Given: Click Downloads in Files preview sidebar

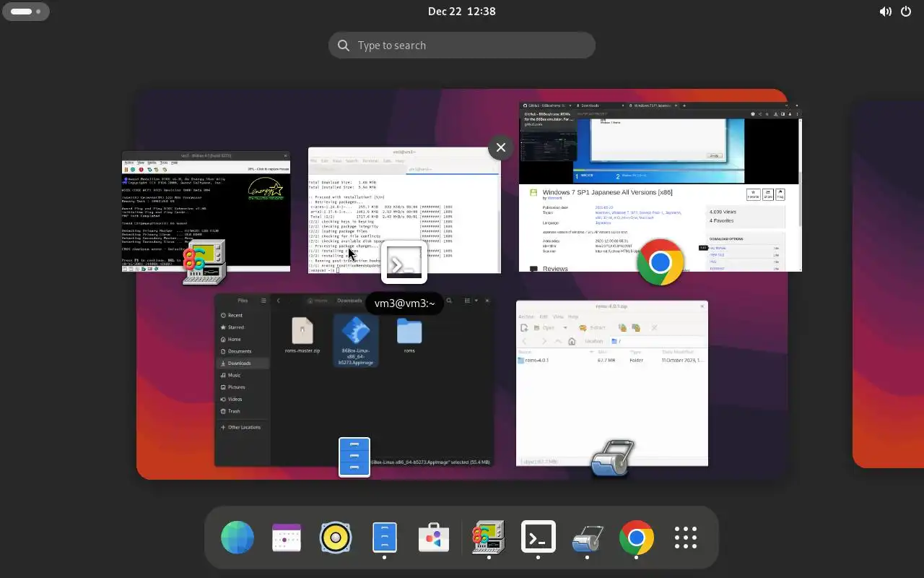Looking at the screenshot, I should [240, 363].
